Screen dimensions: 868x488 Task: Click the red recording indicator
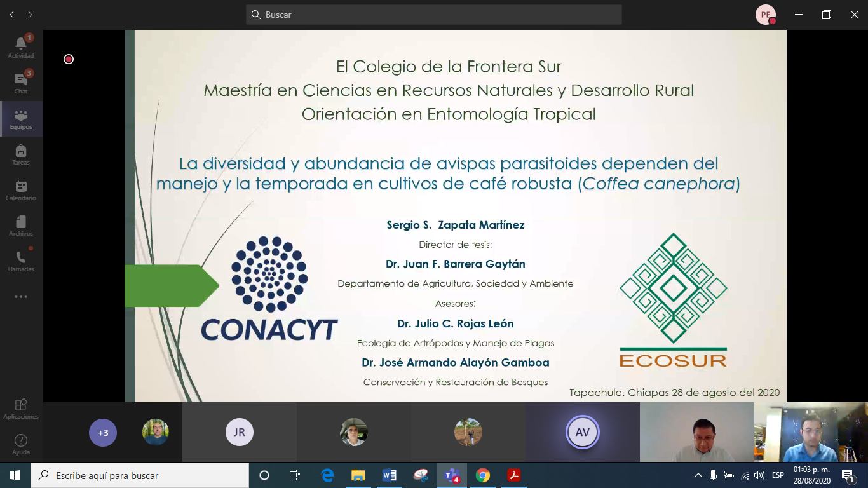(x=69, y=59)
